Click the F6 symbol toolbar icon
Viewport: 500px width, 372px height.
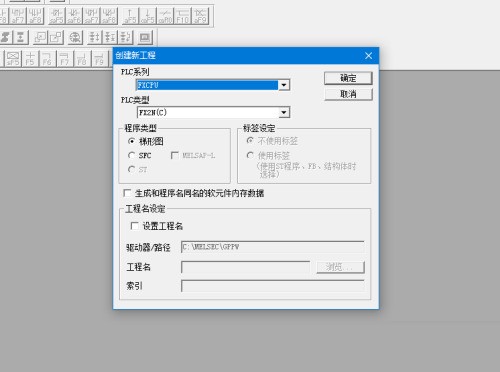click(x=47, y=58)
